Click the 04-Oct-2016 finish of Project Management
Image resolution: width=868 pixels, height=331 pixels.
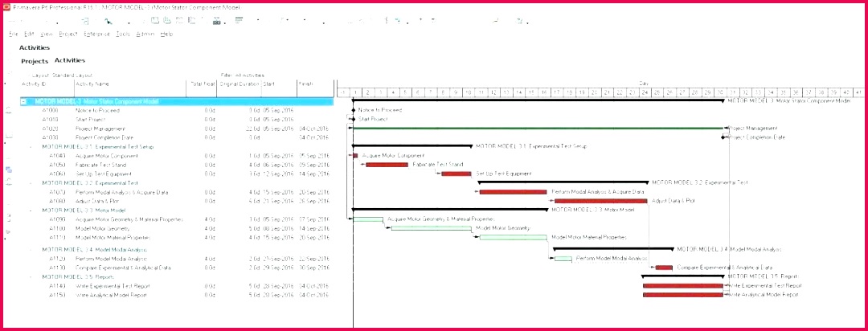314,129
